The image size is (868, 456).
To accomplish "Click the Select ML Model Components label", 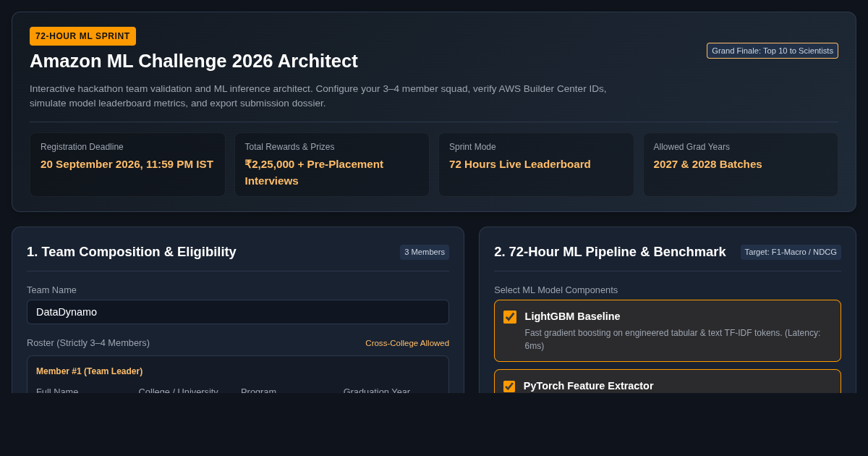I will (x=556, y=290).
